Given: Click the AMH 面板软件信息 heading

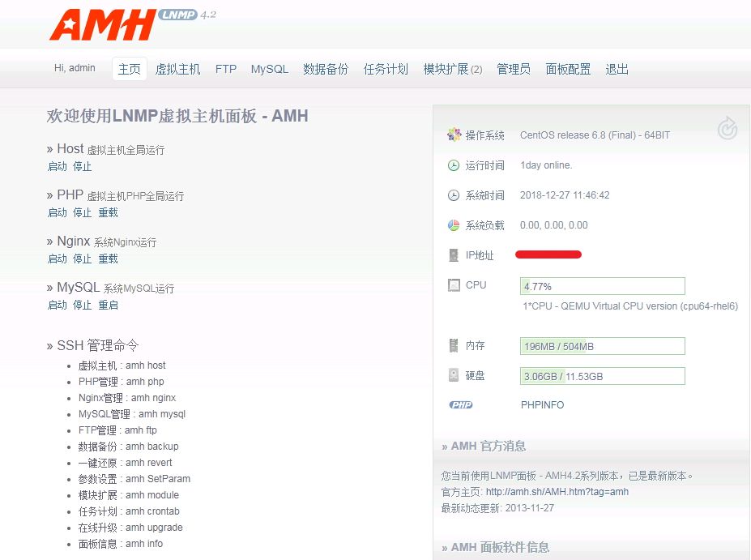Looking at the screenshot, I should click(x=496, y=547).
